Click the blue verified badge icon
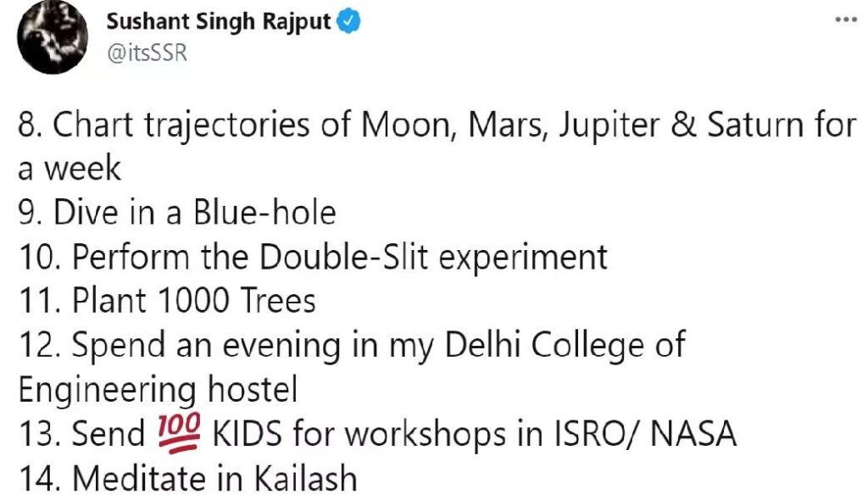This screenshot has width=868, height=500. pos(348,22)
